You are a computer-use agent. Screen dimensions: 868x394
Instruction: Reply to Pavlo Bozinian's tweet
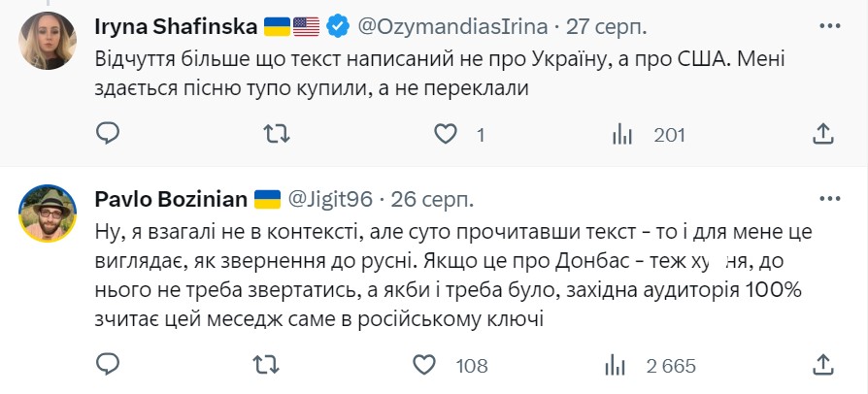click(x=109, y=365)
